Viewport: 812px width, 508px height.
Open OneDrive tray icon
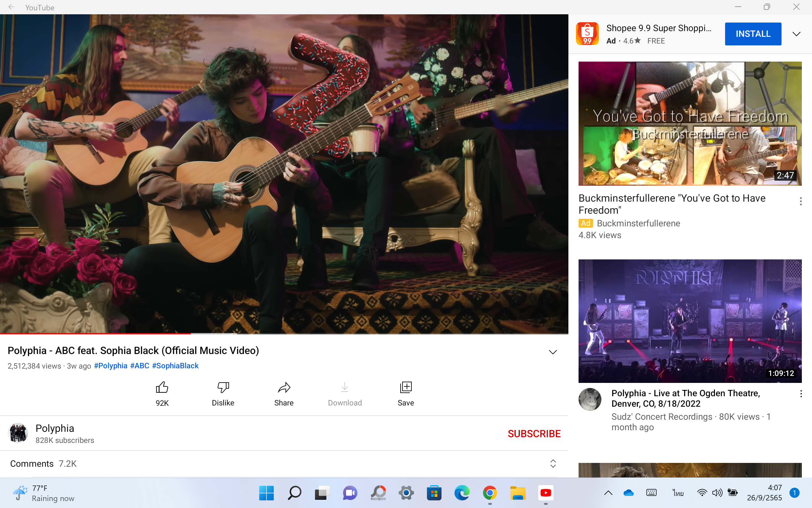click(628, 493)
